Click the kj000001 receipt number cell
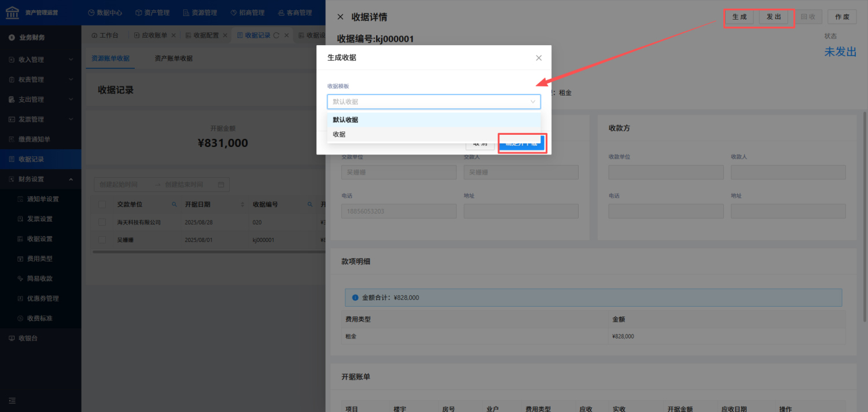 coord(263,240)
